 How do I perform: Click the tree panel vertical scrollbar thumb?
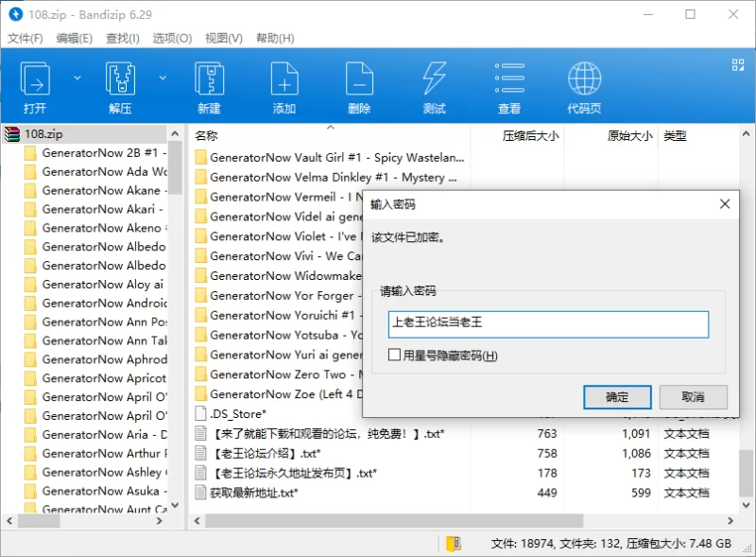pos(175,168)
